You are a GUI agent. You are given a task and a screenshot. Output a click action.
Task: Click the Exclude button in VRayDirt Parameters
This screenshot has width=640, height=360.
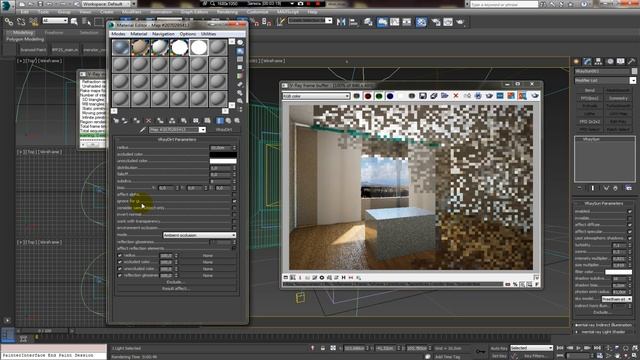tap(176, 282)
